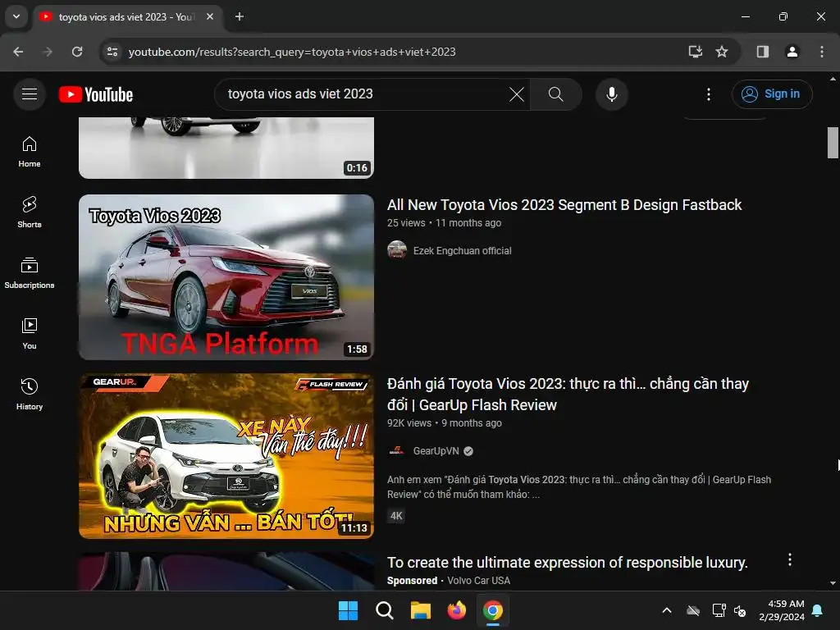Go back in the browser
Image resolution: width=840 pixels, height=630 pixels.
pyautogui.click(x=18, y=52)
